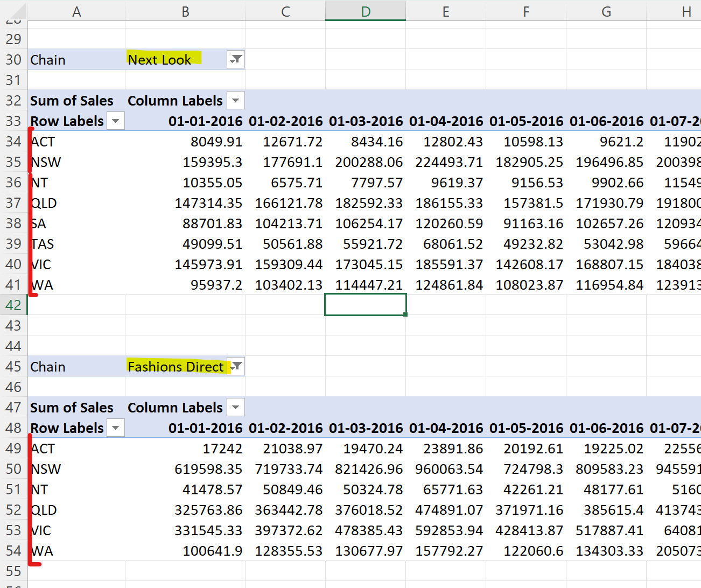Click cell value 200288.06
The height and width of the screenshot is (588, 701).
click(x=366, y=162)
